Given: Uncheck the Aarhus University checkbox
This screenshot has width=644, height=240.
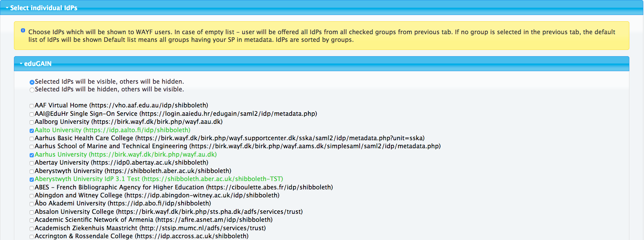Looking at the screenshot, I should pos(32,155).
